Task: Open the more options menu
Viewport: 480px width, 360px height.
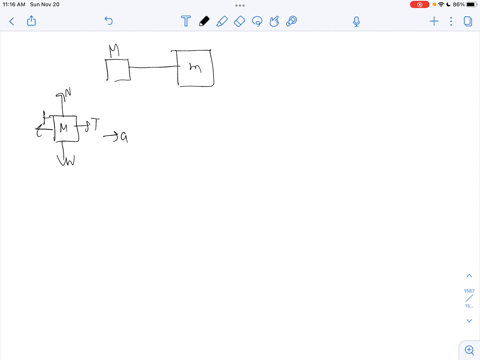Action: pyautogui.click(x=451, y=21)
